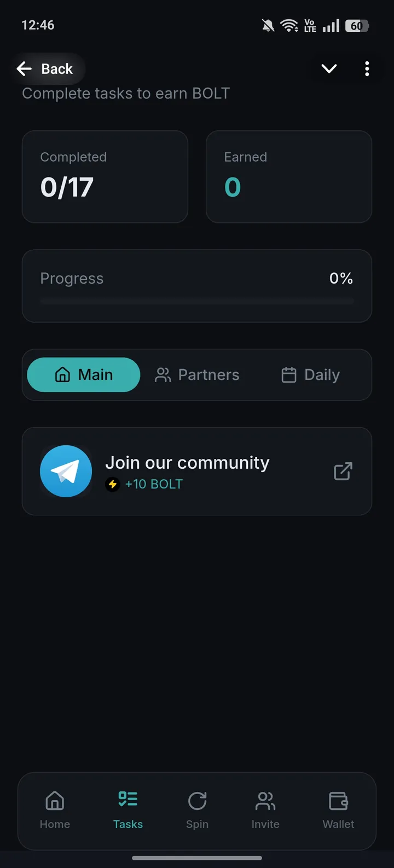The image size is (394, 868).
Task: Open external link icon for community task
Action: coord(343,471)
